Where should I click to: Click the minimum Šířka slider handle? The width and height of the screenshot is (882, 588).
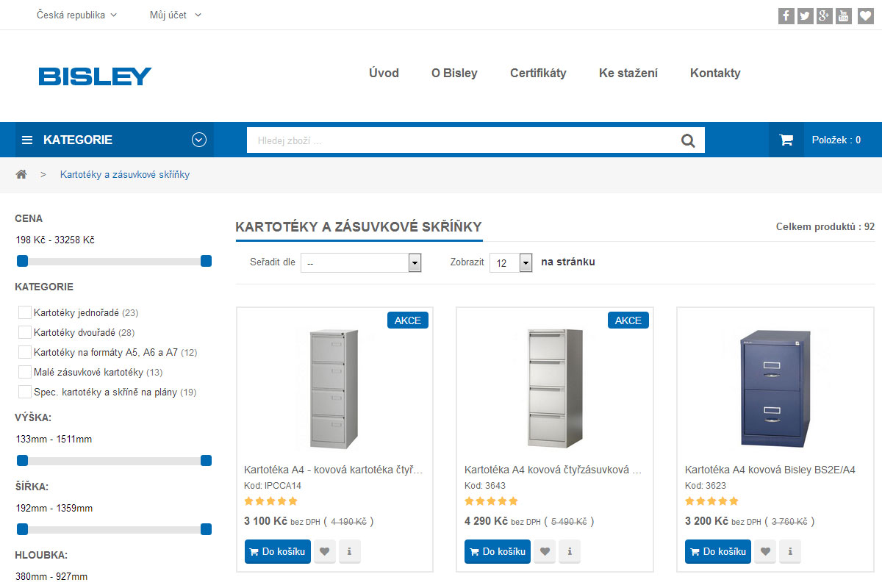click(22, 529)
